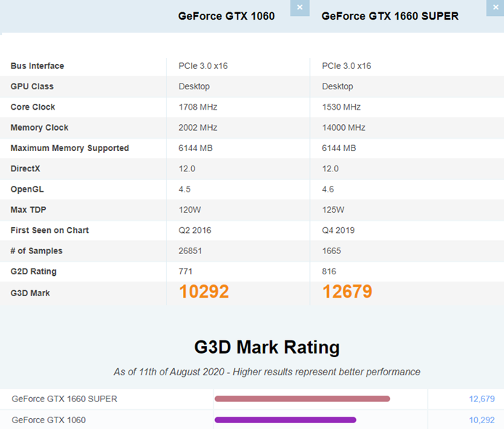Select the 1530 MHz core clock value

click(x=341, y=107)
